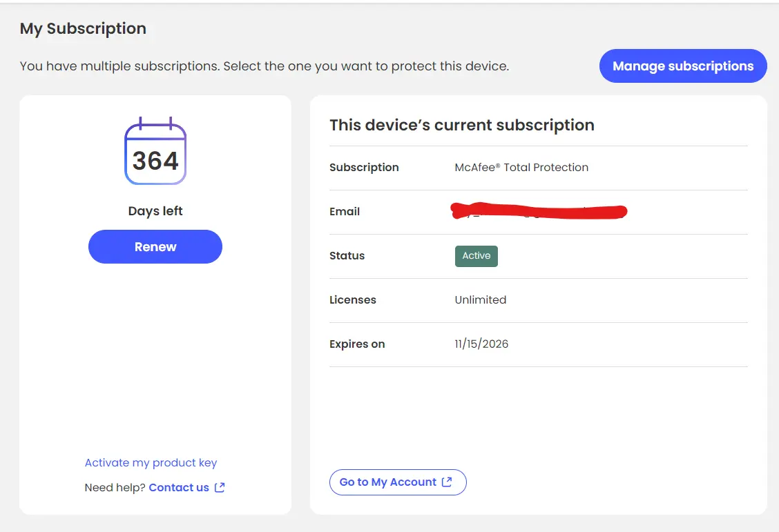This screenshot has height=532, width=779.
Task: Click the multiple subscriptions notice text
Action: (265, 66)
